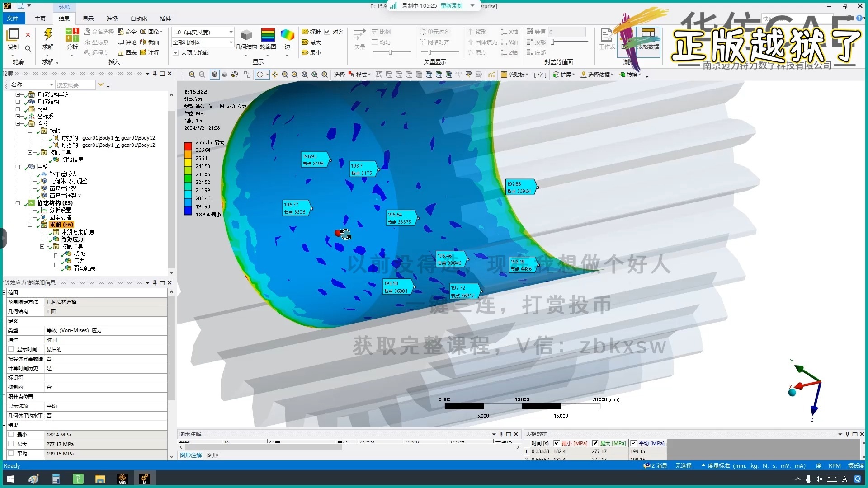Open the calculator app on the taskbar
Viewport: 868px width, 488px height.
pyautogui.click(x=56, y=479)
